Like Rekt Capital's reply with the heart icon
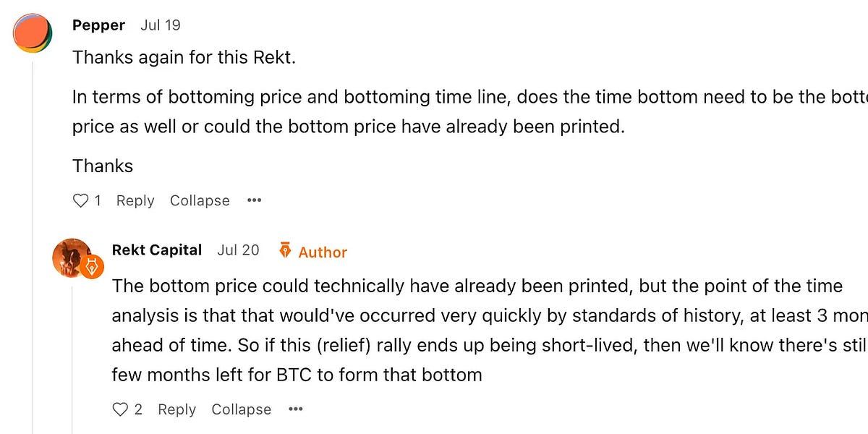Image resolution: width=868 pixels, height=434 pixels. pyautogui.click(x=121, y=409)
